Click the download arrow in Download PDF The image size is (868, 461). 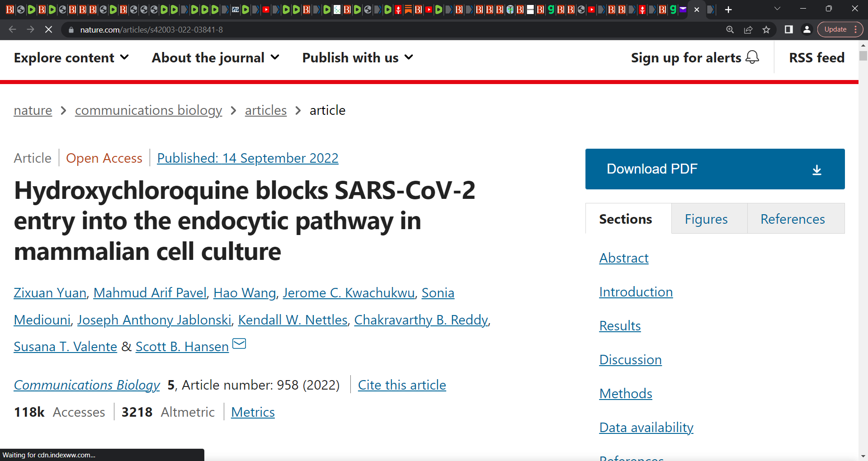click(817, 170)
